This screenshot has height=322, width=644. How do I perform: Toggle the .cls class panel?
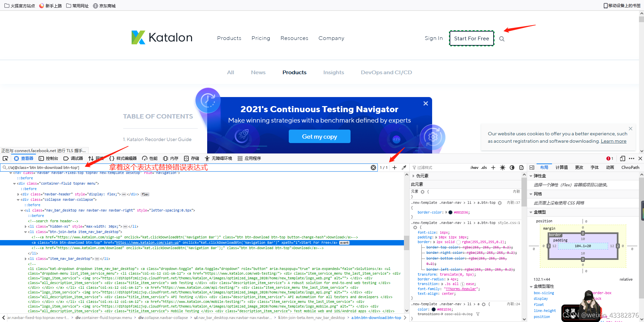[484, 168]
